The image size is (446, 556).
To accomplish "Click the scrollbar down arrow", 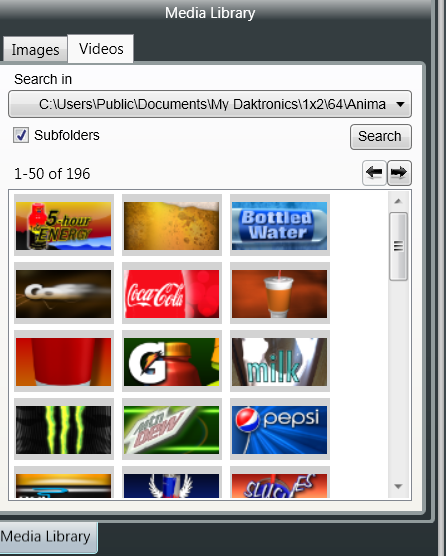I will point(398,486).
